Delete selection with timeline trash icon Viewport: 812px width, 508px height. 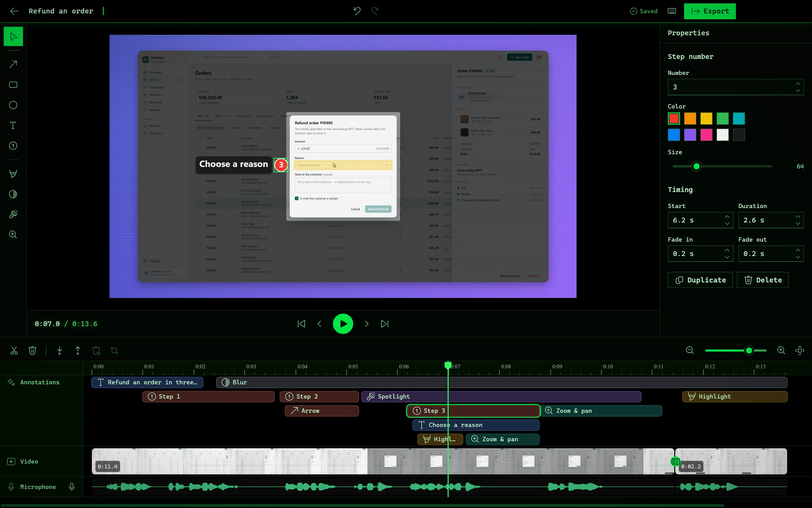[32, 351]
